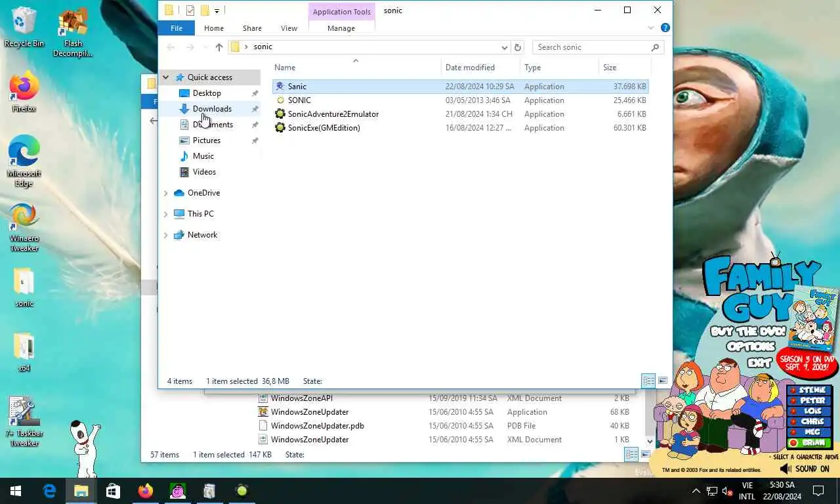Screen dimensions: 840x504
Task: Open the sonic folder on the desktop
Action: (24, 287)
